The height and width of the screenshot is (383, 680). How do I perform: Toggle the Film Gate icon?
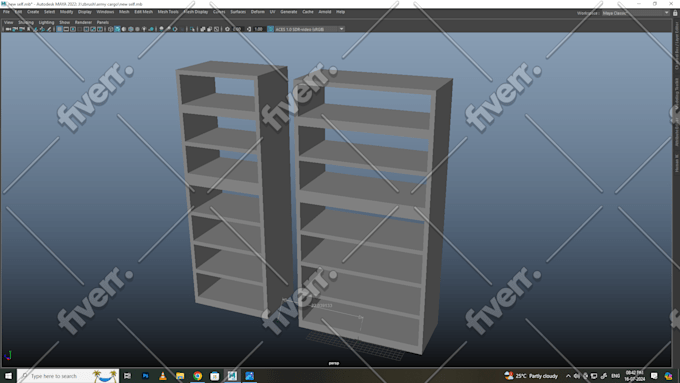[66, 29]
